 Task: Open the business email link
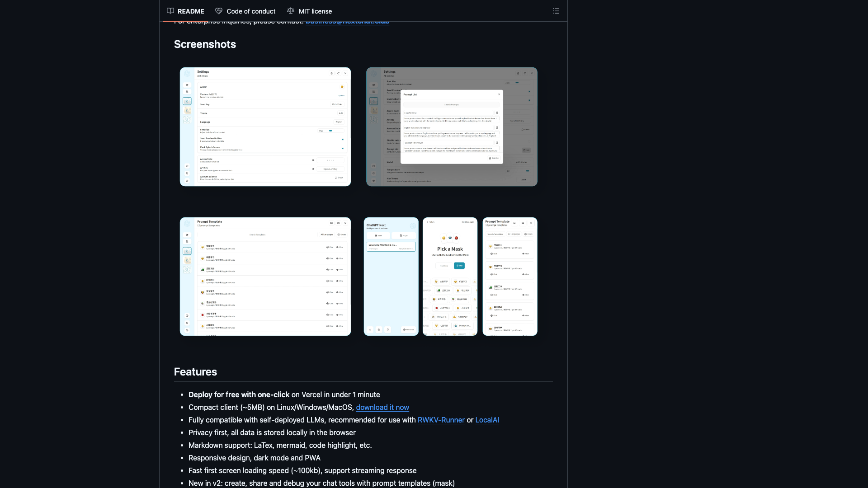[347, 22]
